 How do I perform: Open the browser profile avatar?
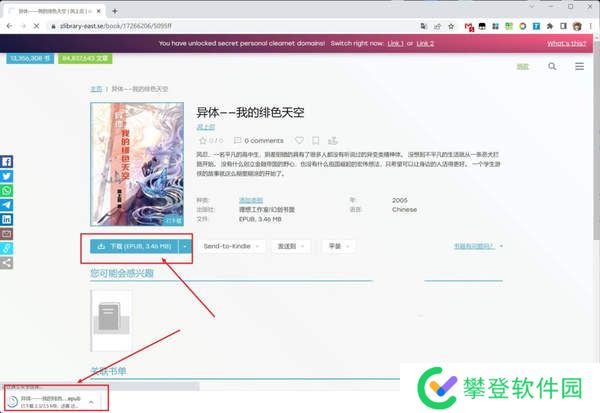pyautogui.click(x=577, y=26)
